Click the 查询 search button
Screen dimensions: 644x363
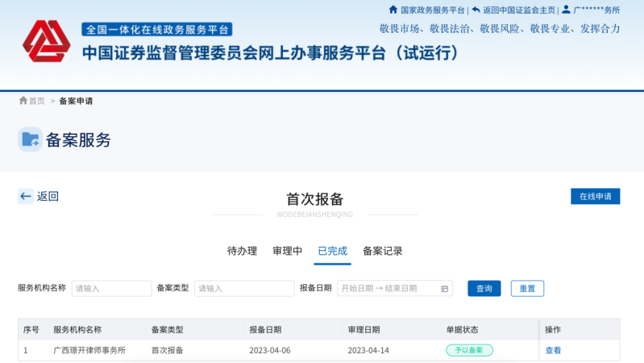[484, 289]
